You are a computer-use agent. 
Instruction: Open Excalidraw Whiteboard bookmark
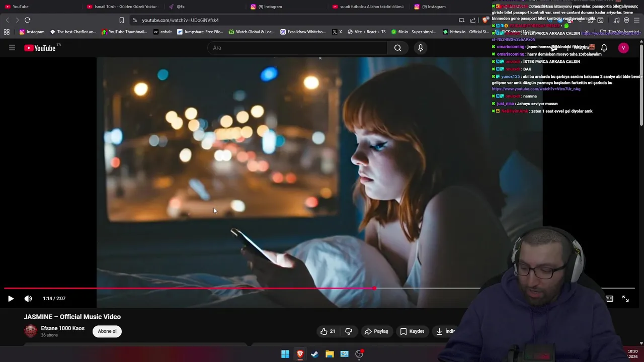[303, 32]
